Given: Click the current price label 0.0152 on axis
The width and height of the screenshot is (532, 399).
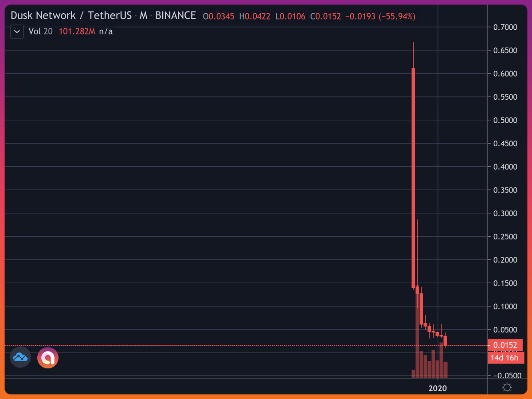Looking at the screenshot, I should click(505, 345).
